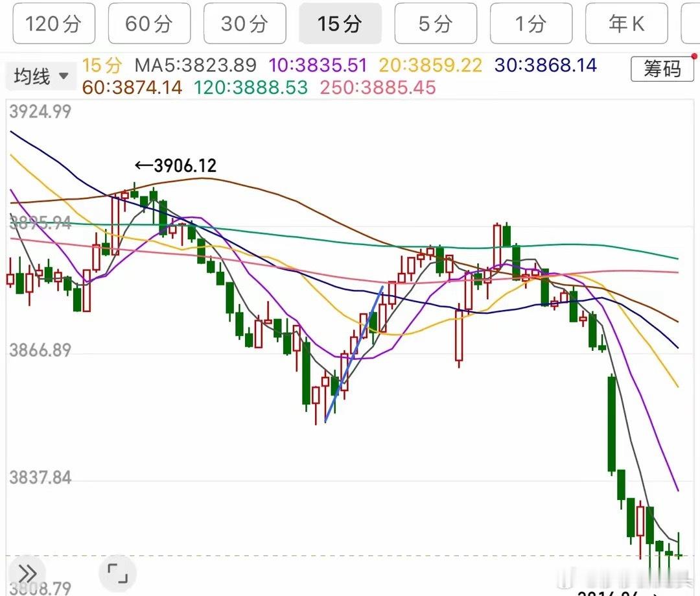Viewport: 700px width, 596px height.
Task: Click the 20:3859.22 moving average label
Action: click(x=430, y=66)
